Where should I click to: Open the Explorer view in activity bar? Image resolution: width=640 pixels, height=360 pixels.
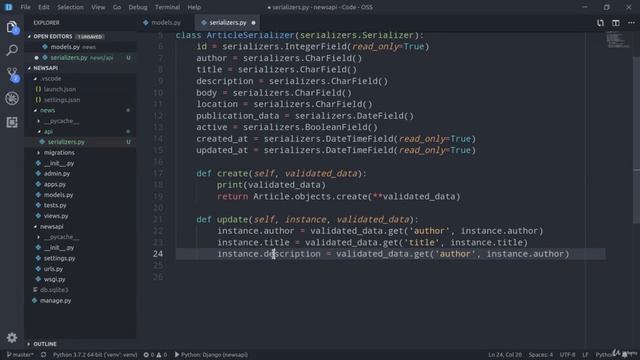pyautogui.click(x=12, y=27)
